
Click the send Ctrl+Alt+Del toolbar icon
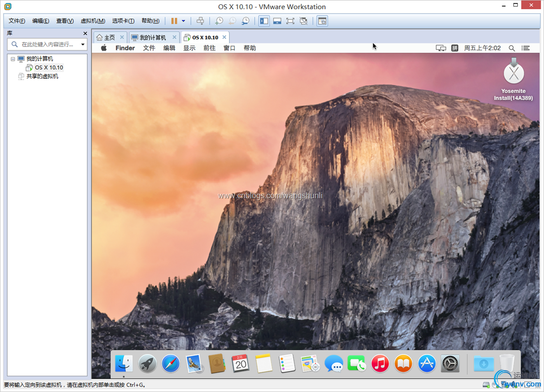[200, 21]
